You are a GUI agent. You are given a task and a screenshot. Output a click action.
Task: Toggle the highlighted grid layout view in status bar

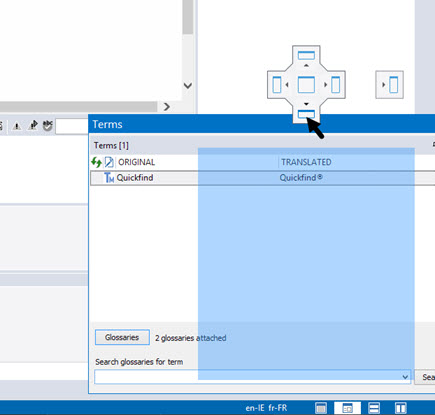(x=347, y=408)
